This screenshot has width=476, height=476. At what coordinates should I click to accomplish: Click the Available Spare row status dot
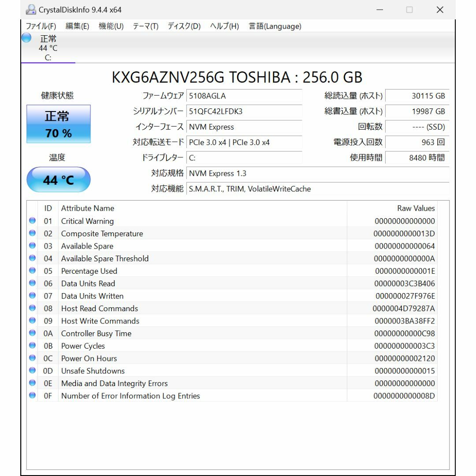coord(33,245)
